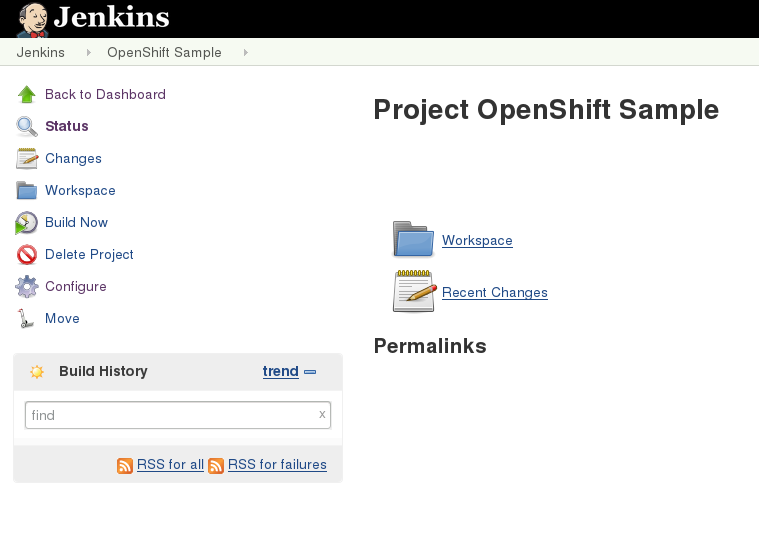The width and height of the screenshot is (759, 535).
Task: Focus the find builds search field
Action: tap(178, 415)
